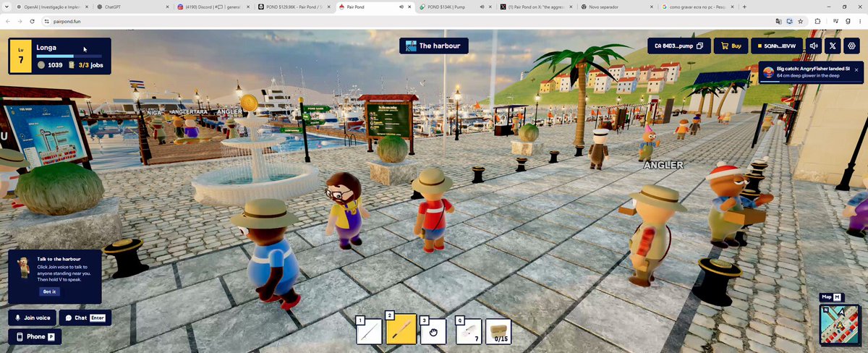Open Chat

click(85, 318)
